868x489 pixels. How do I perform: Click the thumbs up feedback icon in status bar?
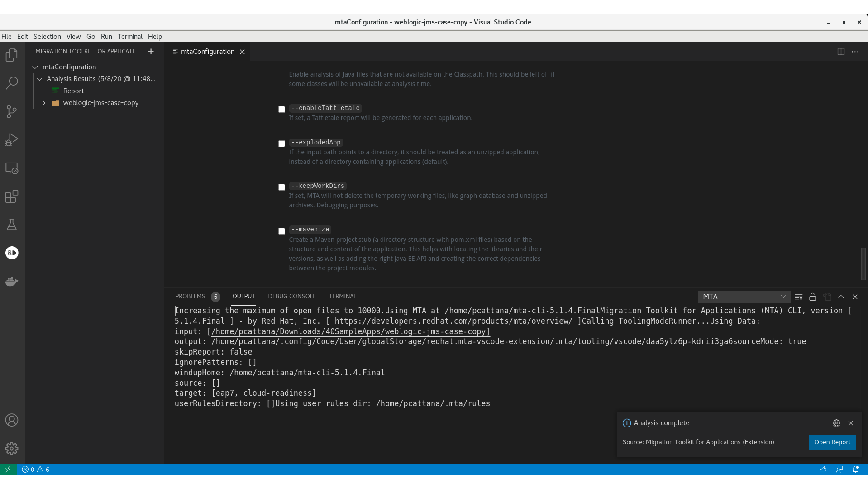823,470
